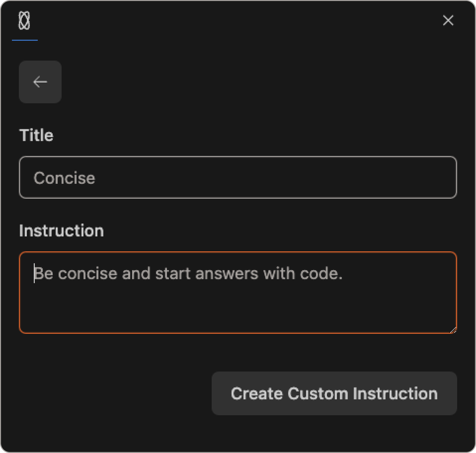Place cursor at start of Instruction field
The height and width of the screenshot is (453, 476).
click(35, 273)
